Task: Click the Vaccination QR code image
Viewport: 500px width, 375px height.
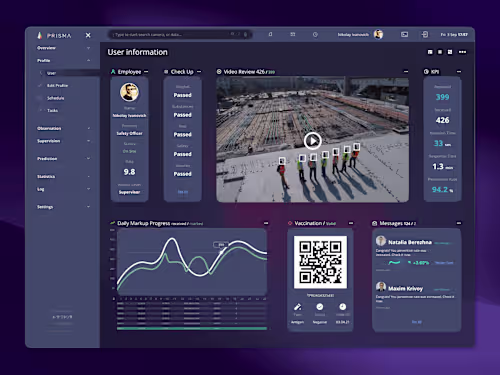Action: pyautogui.click(x=320, y=262)
